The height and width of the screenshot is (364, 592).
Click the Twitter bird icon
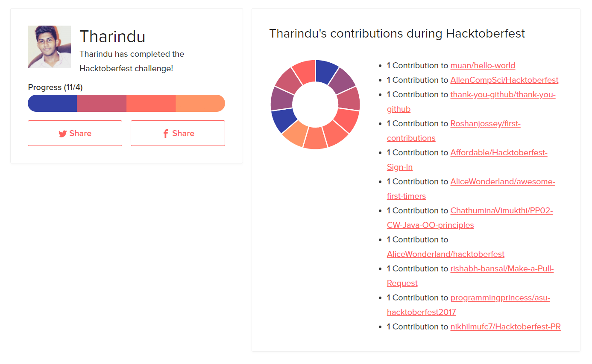tap(63, 134)
